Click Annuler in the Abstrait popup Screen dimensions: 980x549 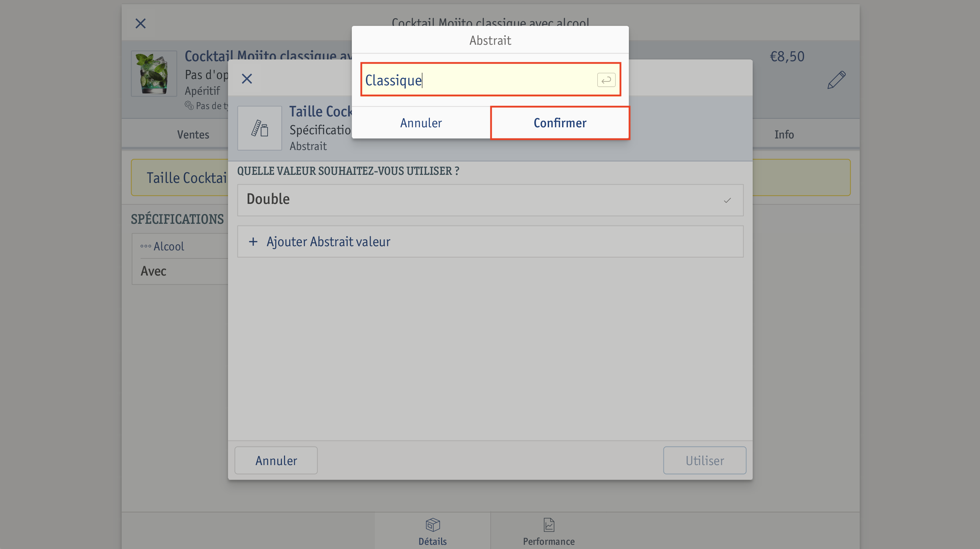point(421,123)
